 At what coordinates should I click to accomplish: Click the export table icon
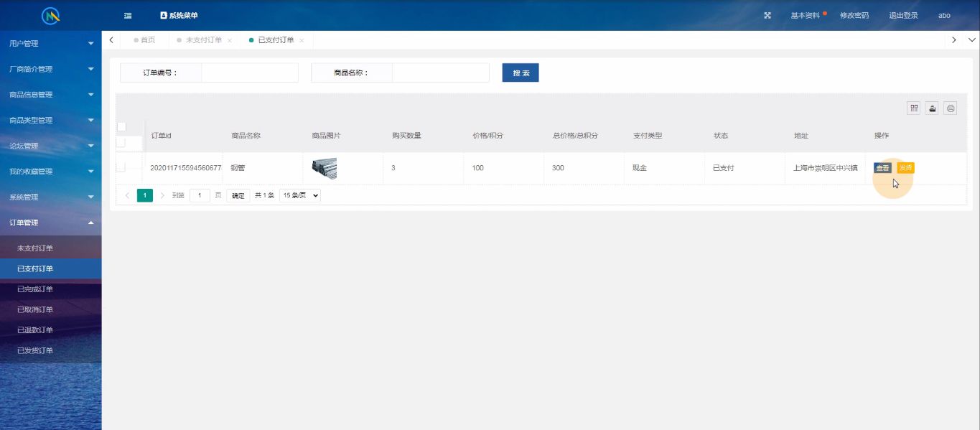[932, 108]
